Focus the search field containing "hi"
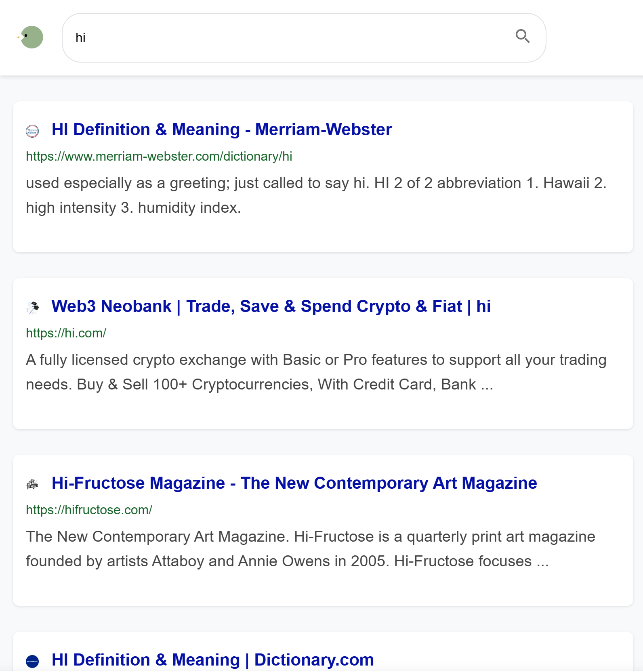The width and height of the screenshot is (643, 672). point(304,38)
